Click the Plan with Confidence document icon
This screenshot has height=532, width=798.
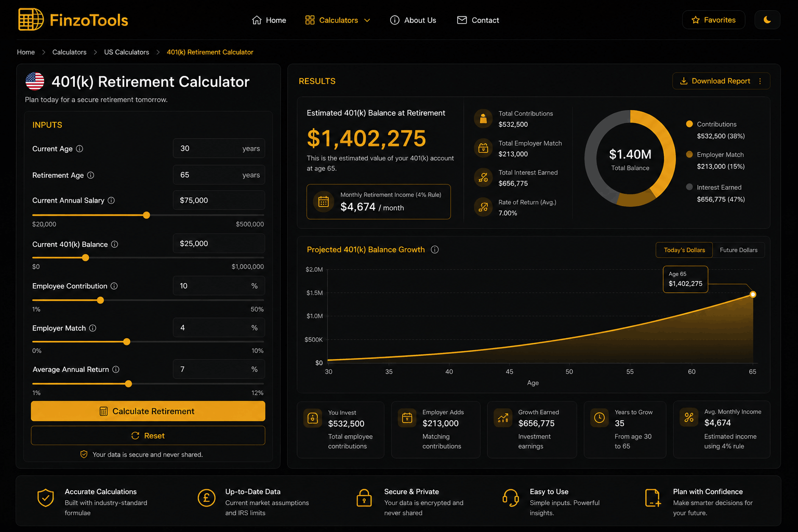[x=653, y=498]
